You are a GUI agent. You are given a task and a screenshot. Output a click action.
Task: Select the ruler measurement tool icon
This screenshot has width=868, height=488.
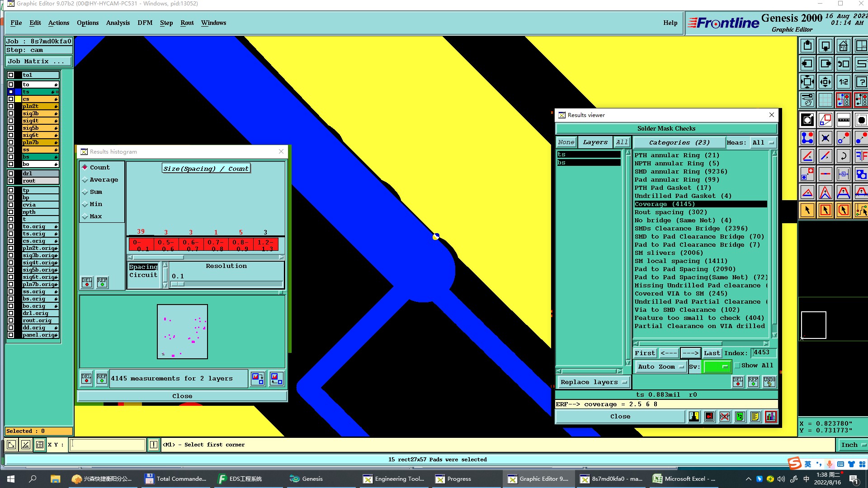coord(843,120)
